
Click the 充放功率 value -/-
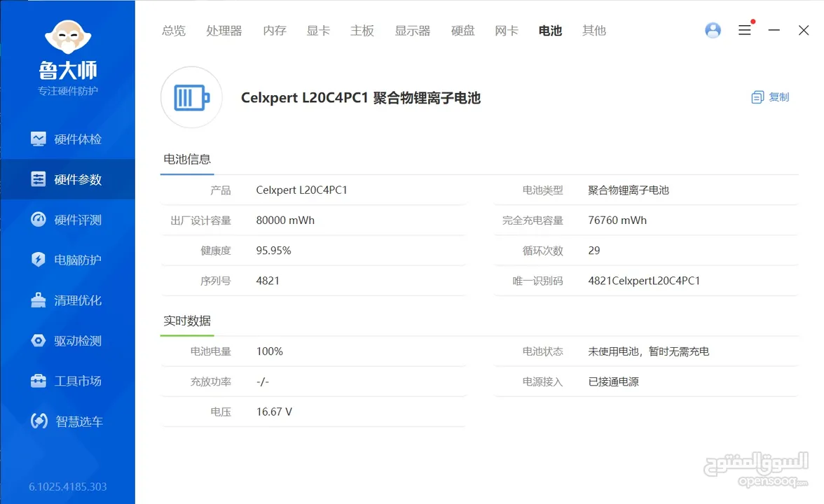click(x=263, y=381)
